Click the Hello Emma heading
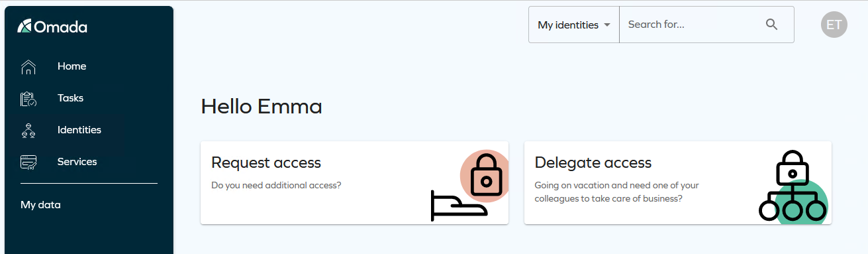The height and width of the screenshot is (254, 868). coord(262,106)
